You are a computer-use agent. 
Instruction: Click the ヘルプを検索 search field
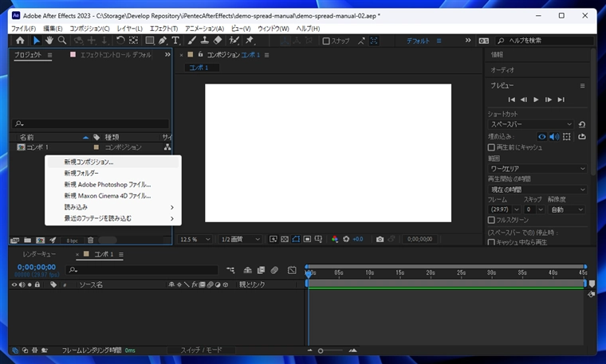(545, 41)
